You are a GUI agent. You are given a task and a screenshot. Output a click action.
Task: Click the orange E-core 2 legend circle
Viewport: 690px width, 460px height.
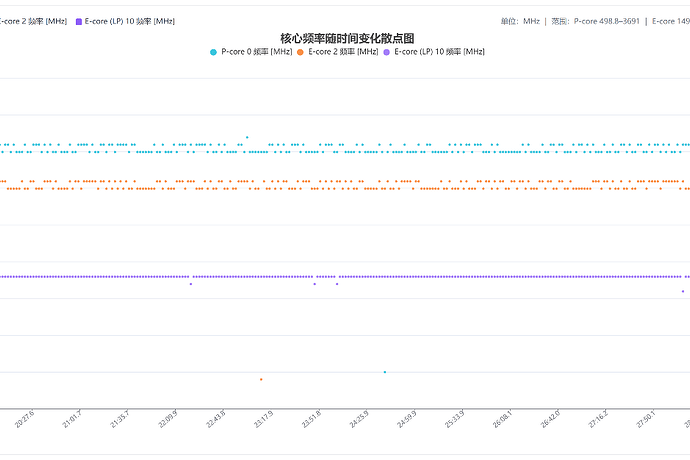(300, 52)
